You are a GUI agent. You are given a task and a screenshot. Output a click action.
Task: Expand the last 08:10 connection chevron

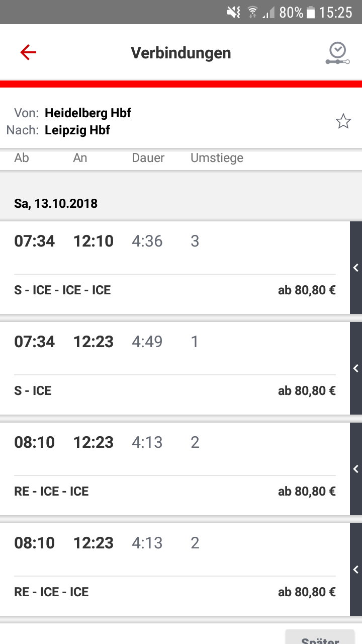[356, 570]
